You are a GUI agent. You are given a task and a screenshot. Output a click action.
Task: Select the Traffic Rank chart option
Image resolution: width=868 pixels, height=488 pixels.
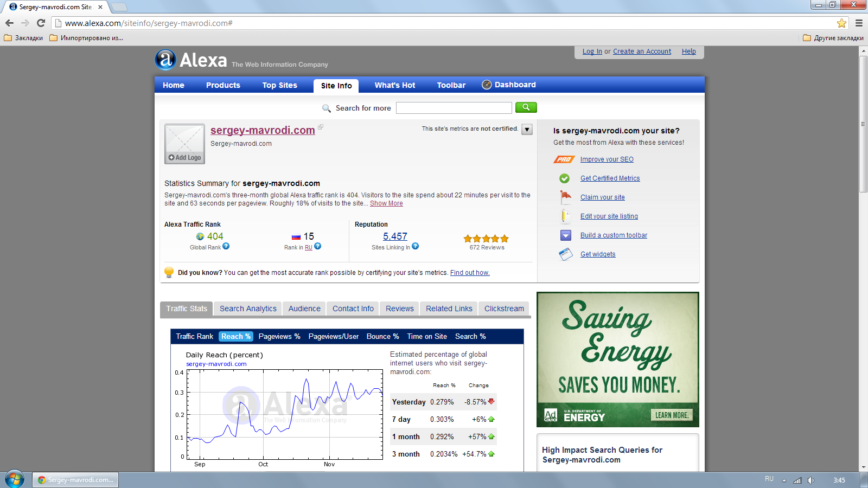(195, 336)
